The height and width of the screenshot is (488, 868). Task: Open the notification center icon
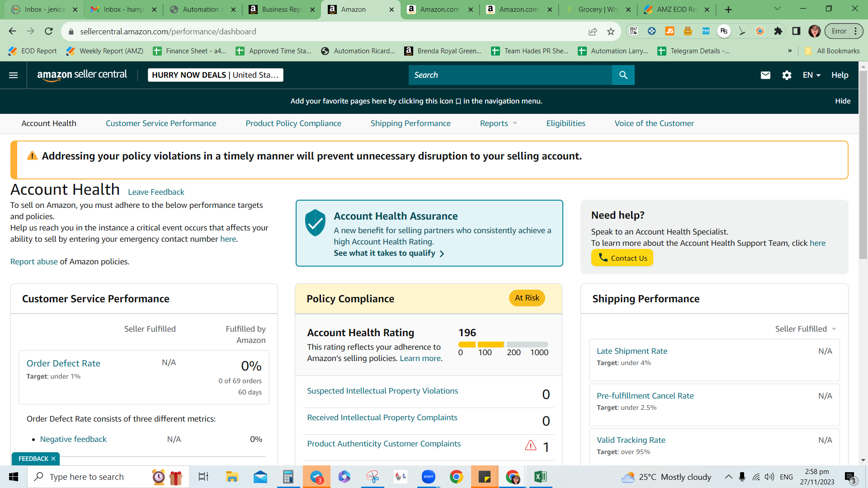(850, 477)
